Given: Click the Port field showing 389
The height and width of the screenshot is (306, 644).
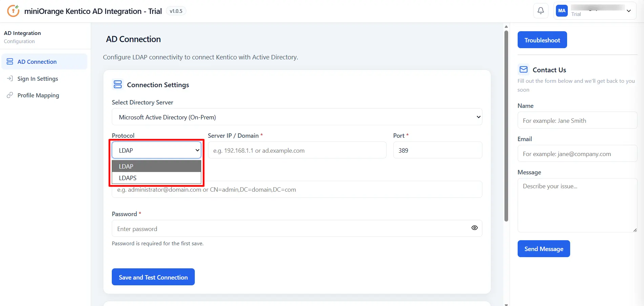Looking at the screenshot, I should 437,150.
